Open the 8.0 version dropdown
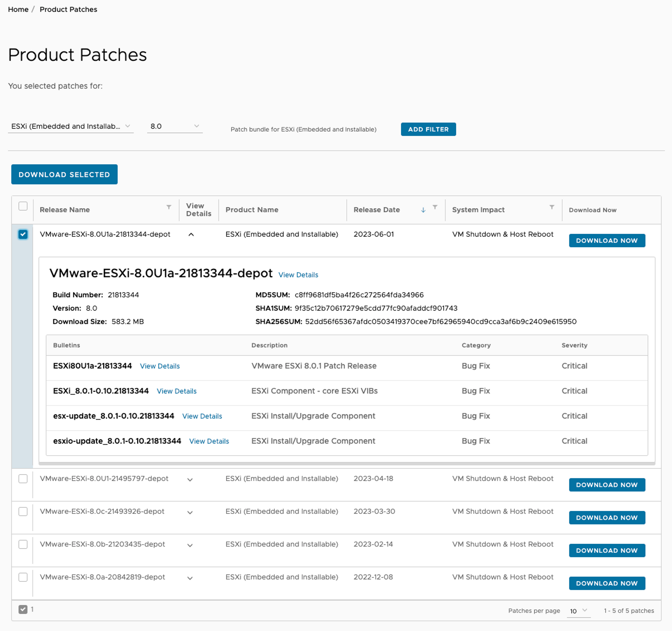672x631 pixels. coord(174,126)
